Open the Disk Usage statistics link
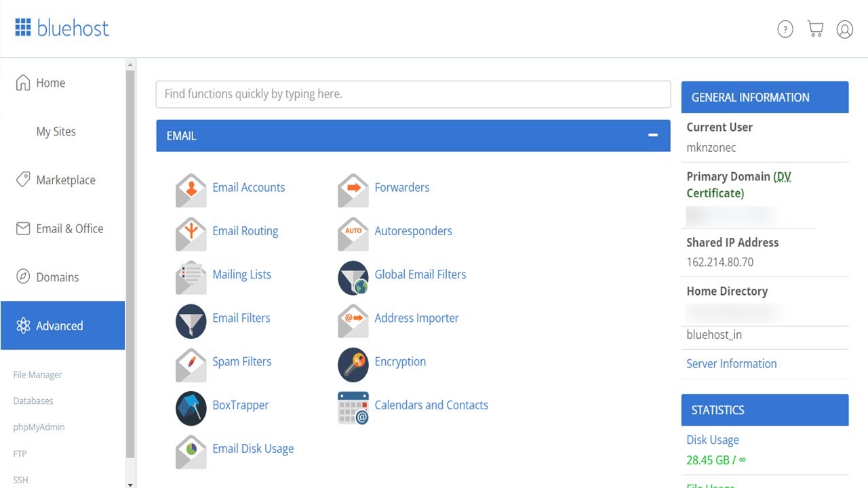 pos(713,440)
